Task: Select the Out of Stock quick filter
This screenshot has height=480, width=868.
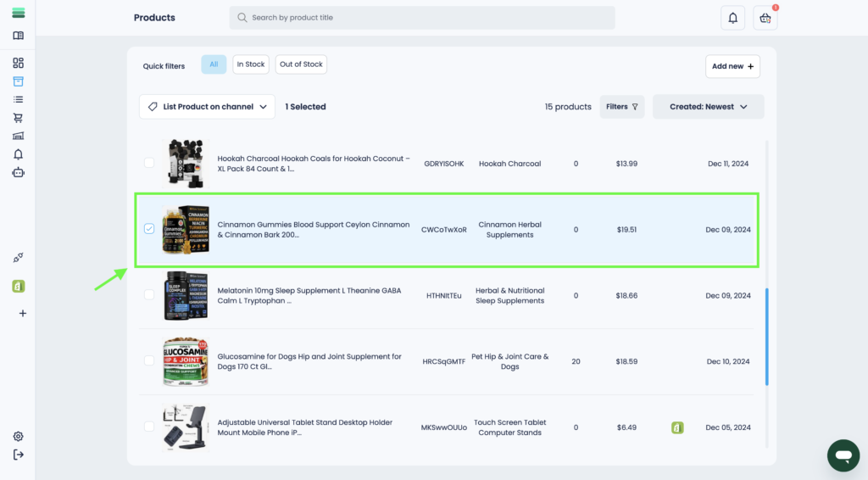Action: (x=301, y=64)
